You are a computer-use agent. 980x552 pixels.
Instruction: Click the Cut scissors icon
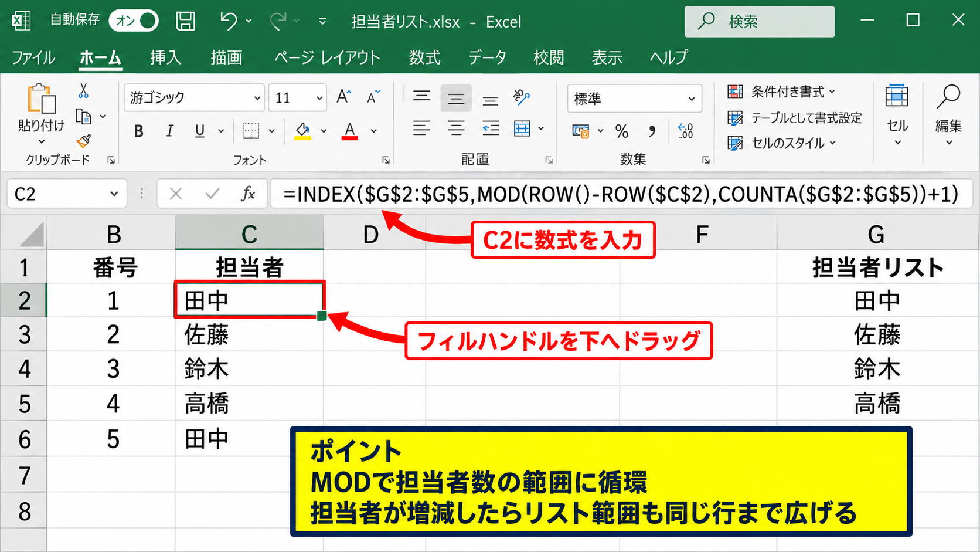point(83,91)
